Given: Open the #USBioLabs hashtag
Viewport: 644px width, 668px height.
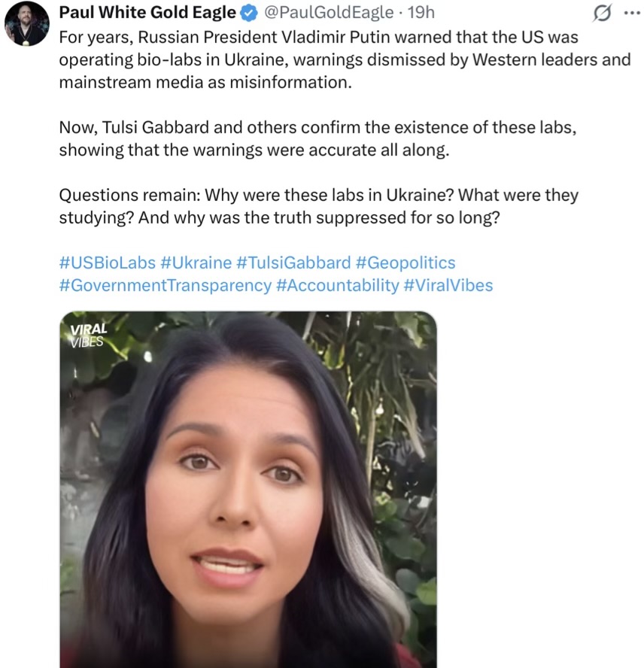Looking at the screenshot, I should point(107,263).
